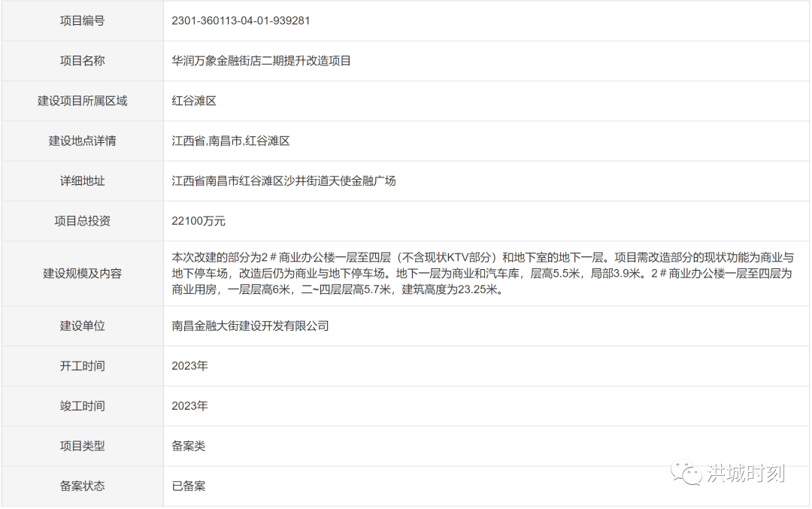812x509 pixels.
Task: Click the detailed address ending in 天使金融广场
Action: point(283,180)
